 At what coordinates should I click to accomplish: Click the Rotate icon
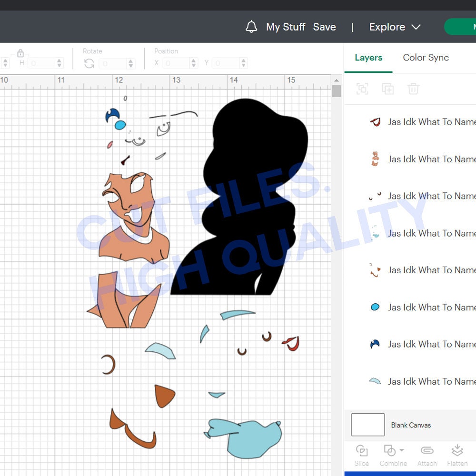[x=89, y=63]
